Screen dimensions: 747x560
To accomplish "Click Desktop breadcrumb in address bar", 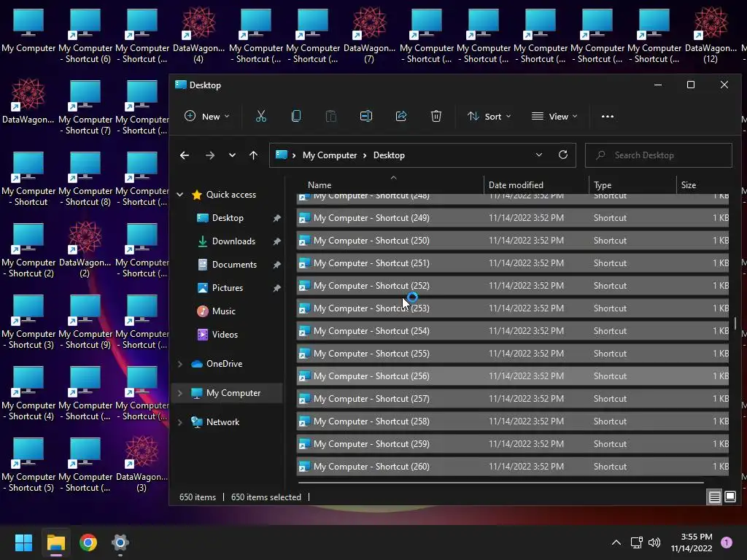I will tap(389, 155).
